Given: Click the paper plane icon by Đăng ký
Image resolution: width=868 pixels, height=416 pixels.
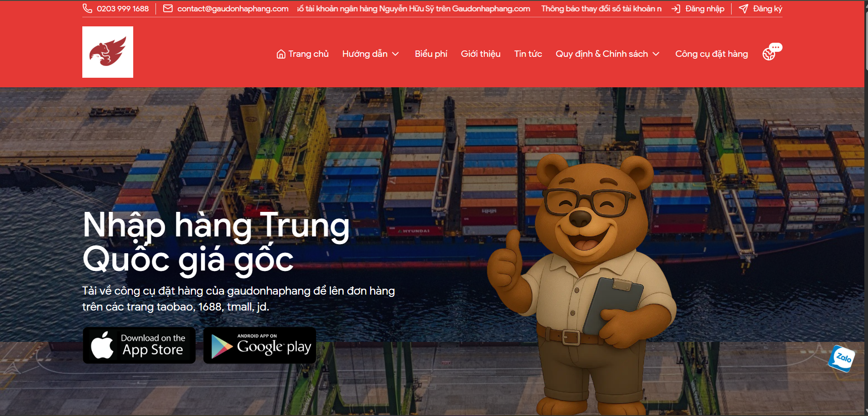Looking at the screenshot, I should click(x=743, y=9).
